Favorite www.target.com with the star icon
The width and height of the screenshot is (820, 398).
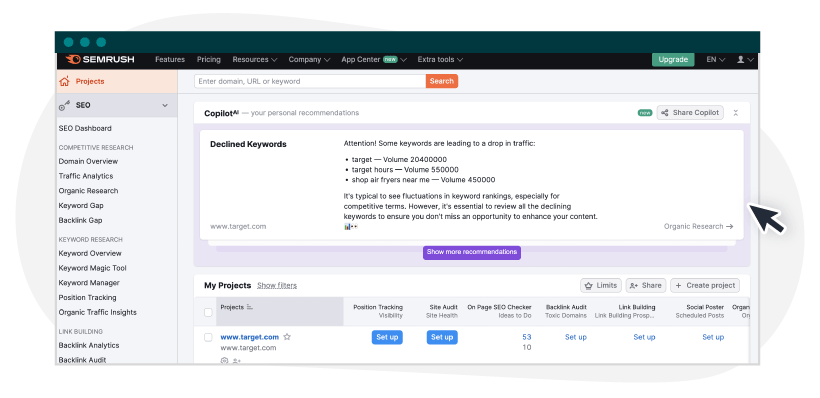coord(287,337)
